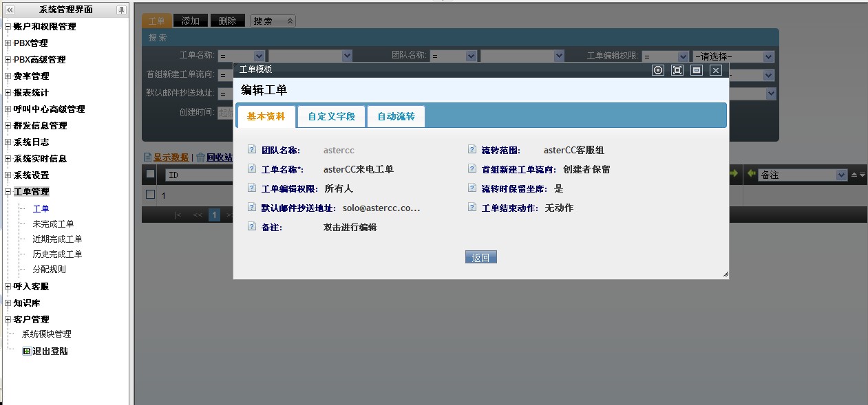Click the recycle bin icon beside 回收站

click(200, 157)
